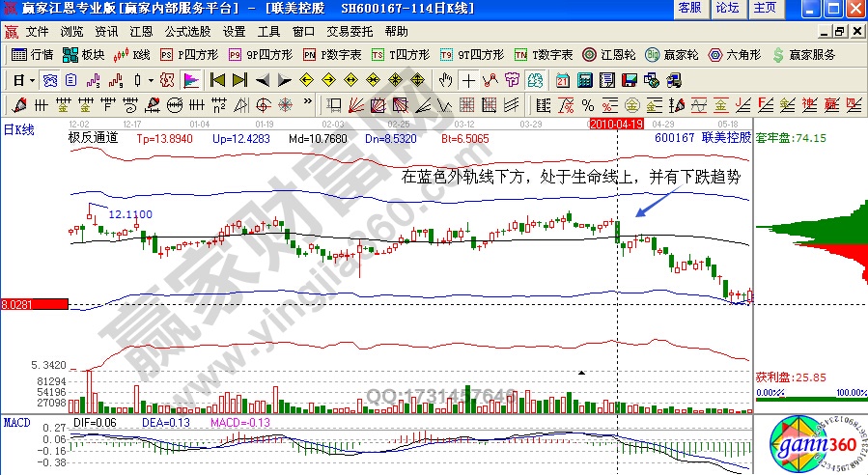868x475 pixels.
Task: Launch the 江恩轮 Gann wheel
Action: pyautogui.click(x=609, y=55)
